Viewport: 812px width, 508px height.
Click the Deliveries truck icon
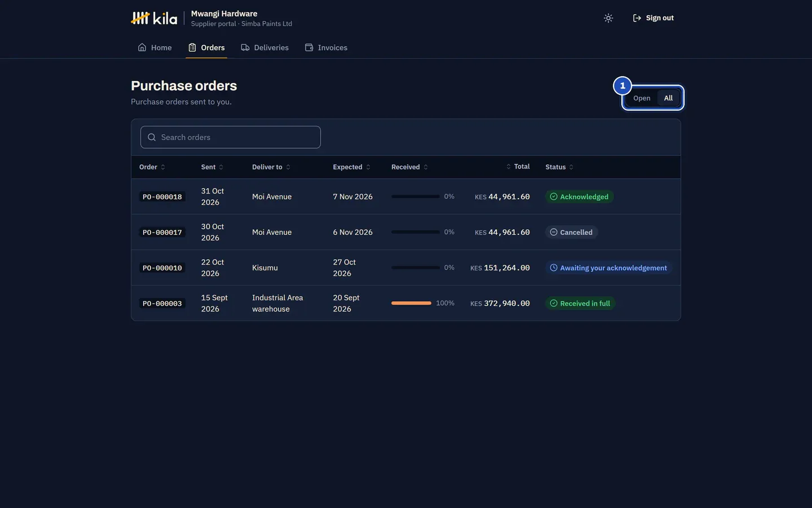tap(245, 47)
